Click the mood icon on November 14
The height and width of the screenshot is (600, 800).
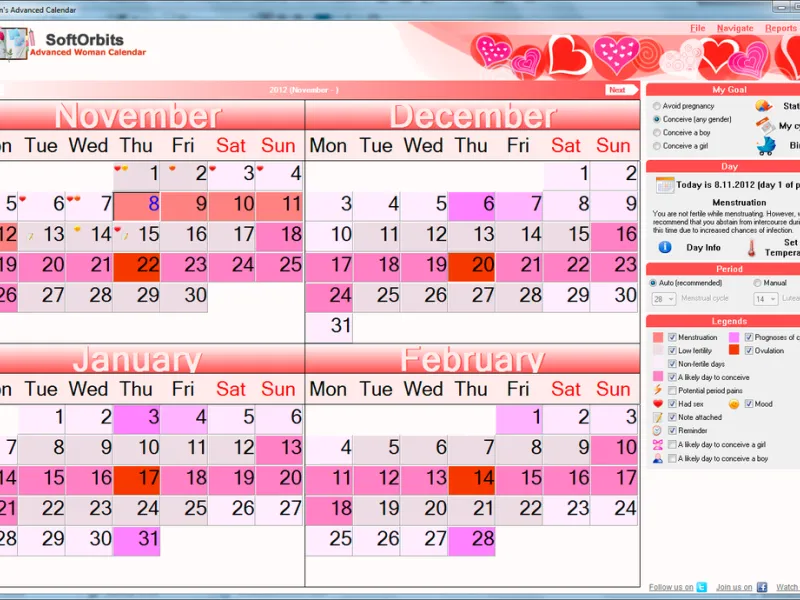pos(77,229)
